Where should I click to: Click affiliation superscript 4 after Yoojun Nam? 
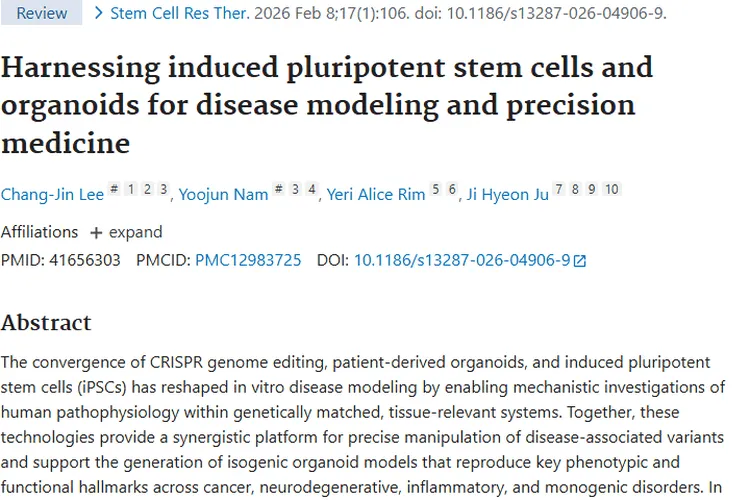click(x=312, y=190)
